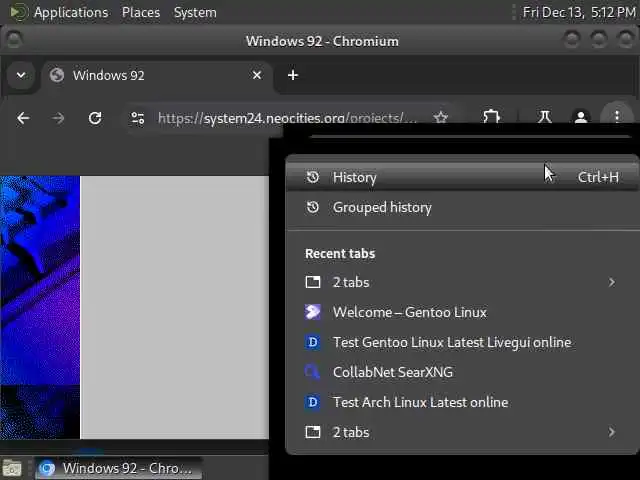Open the Places menu
640x480 pixels.
[141, 12]
